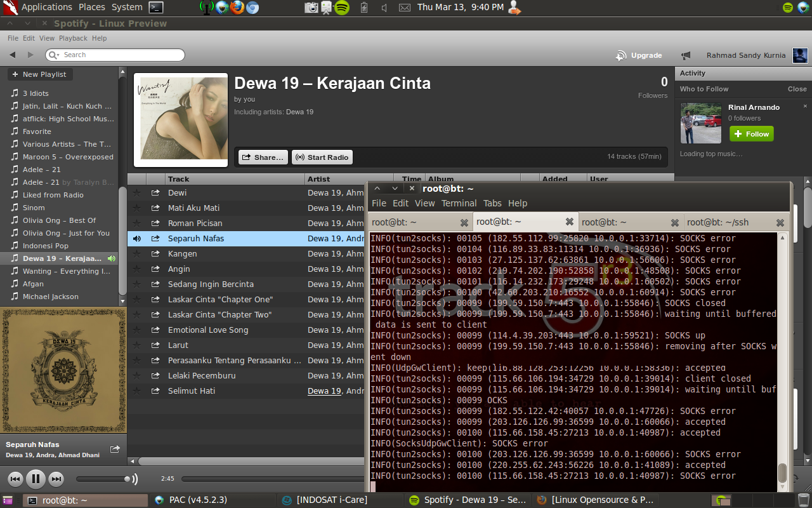Click the Kerajaan Cinta now-playing album art
Viewport: 812px width, 508px height.
(x=63, y=370)
